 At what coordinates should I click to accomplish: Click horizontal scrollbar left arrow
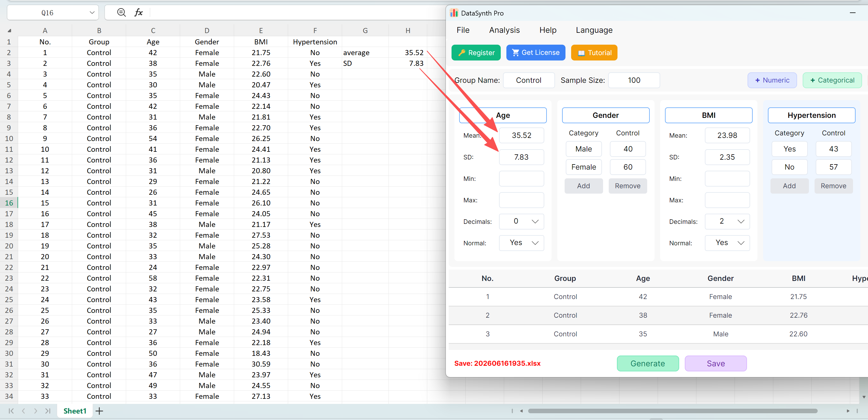pyautogui.click(x=521, y=411)
